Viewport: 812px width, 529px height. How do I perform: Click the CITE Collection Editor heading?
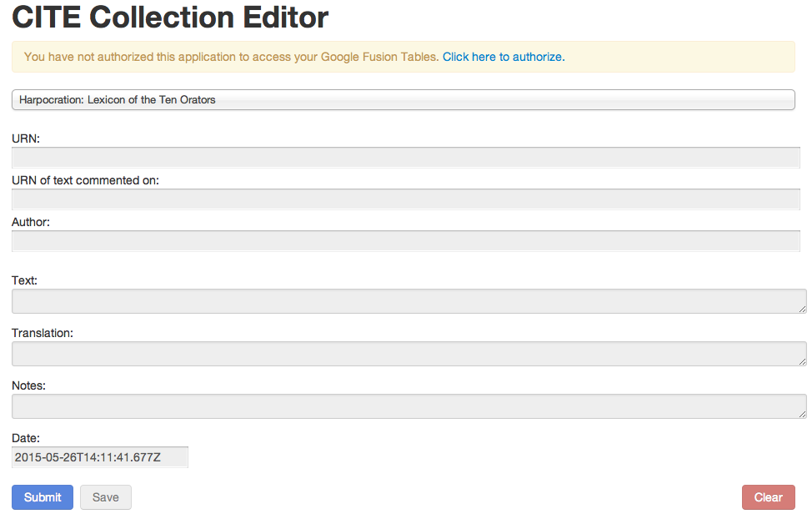170,17
